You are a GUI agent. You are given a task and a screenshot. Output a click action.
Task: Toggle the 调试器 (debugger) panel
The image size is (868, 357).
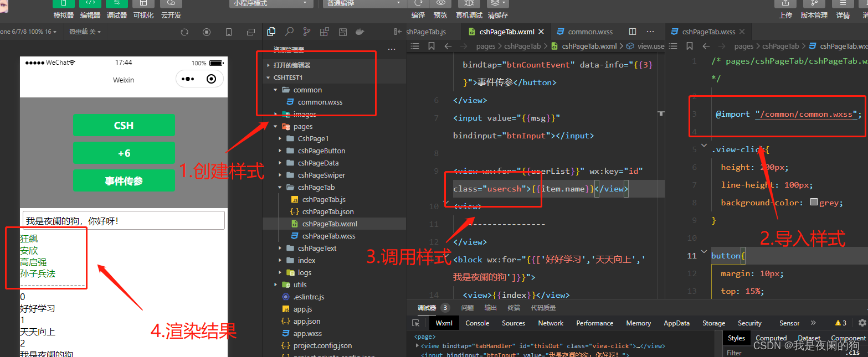click(x=117, y=9)
